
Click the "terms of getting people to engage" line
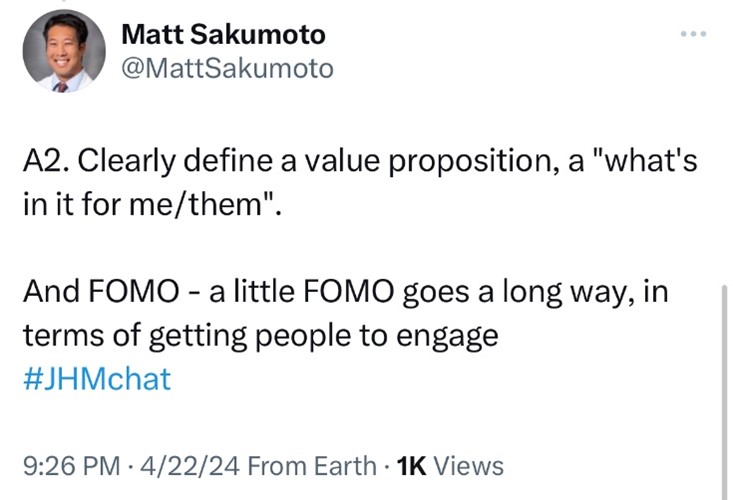pyautogui.click(x=260, y=337)
